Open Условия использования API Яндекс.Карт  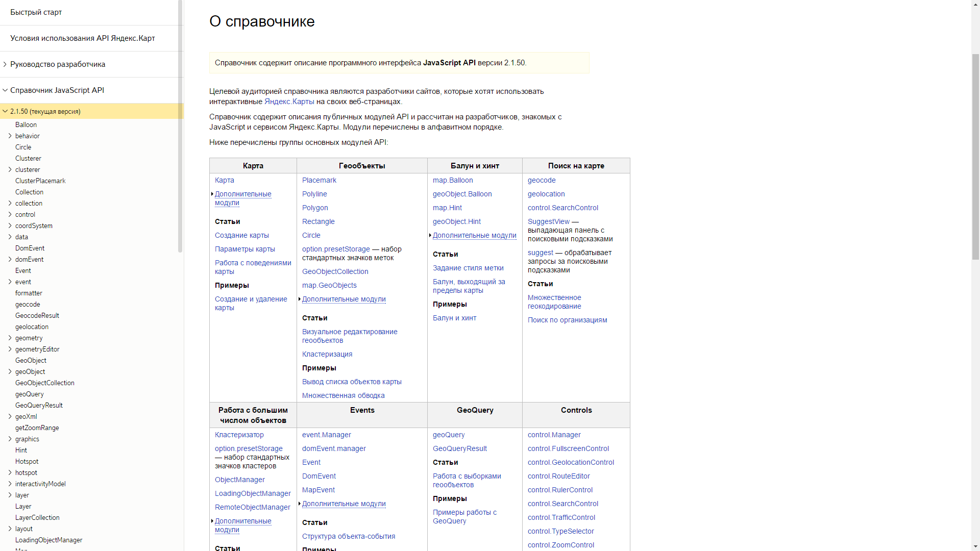(82, 38)
